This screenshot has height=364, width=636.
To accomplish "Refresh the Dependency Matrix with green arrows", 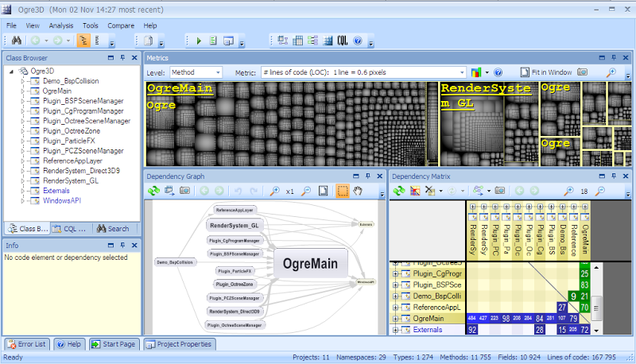I will [399, 191].
